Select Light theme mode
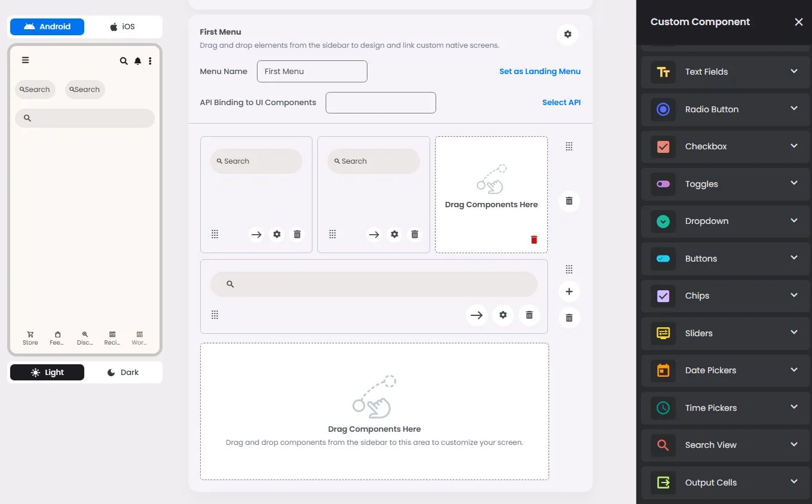This screenshot has width=812, height=504. click(x=47, y=372)
